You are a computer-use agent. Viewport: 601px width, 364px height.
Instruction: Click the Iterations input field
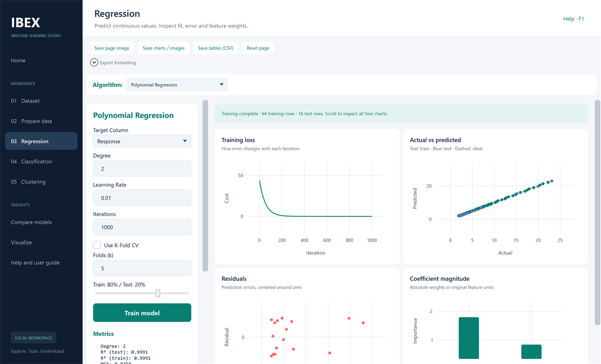[142, 227]
